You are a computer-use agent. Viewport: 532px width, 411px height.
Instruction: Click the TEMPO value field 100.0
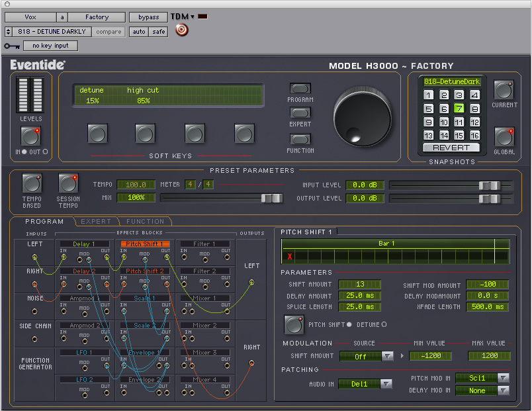[x=136, y=185]
